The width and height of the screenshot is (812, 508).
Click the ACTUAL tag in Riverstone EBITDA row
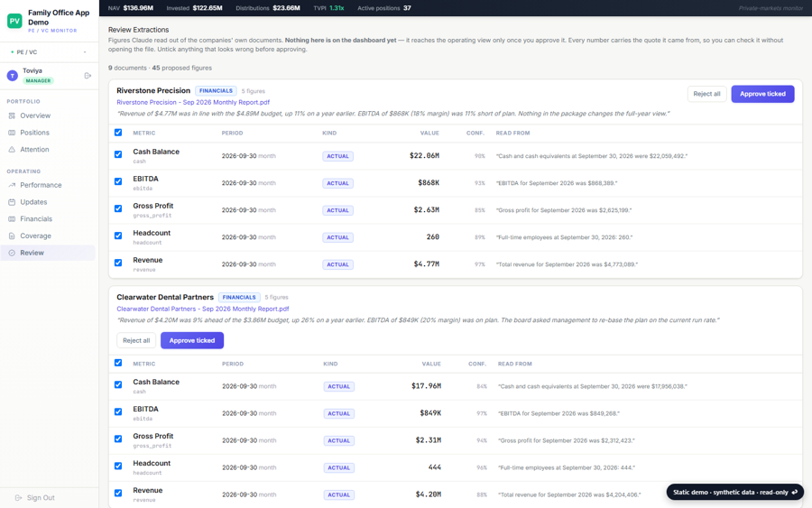point(337,183)
